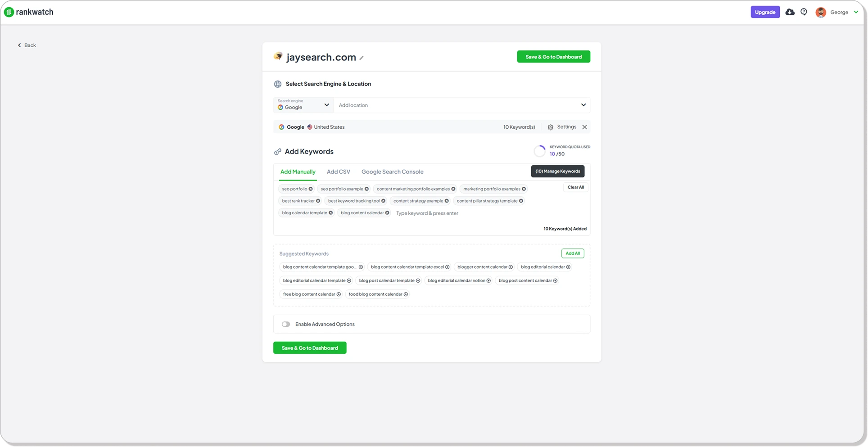Open George's account menu chevron
The image size is (868, 447).
coord(856,12)
